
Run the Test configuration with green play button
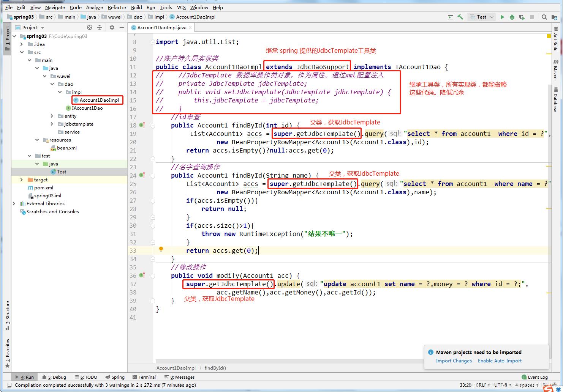tap(502, 17)
